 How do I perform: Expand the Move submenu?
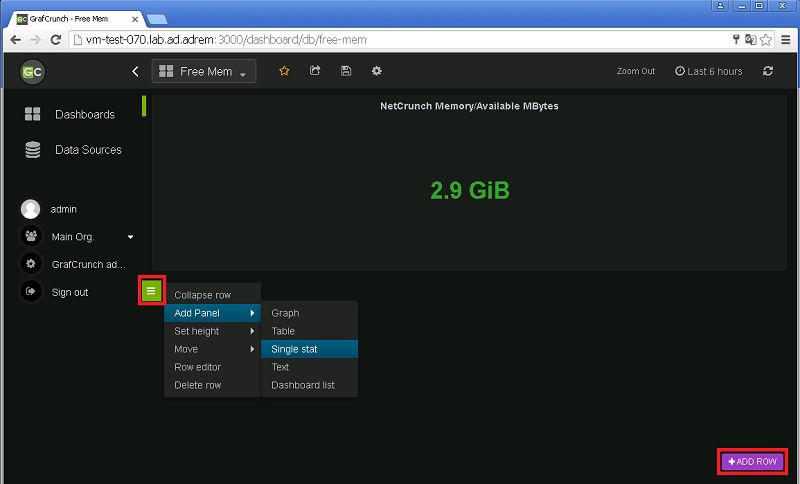(x=212, y=349)
